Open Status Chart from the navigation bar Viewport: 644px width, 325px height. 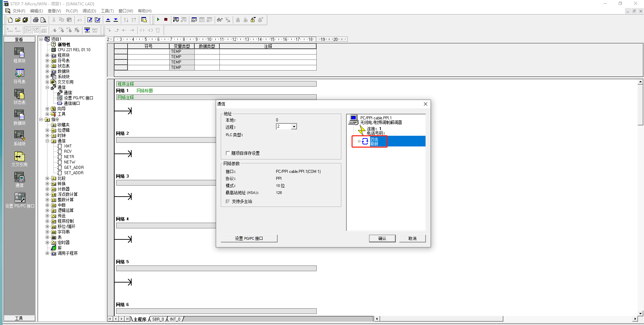pos(19,97)
